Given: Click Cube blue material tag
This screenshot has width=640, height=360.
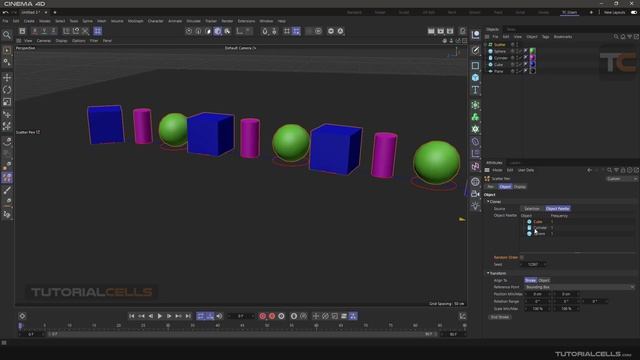Looking at the screenshot, I should coord(532,64).
